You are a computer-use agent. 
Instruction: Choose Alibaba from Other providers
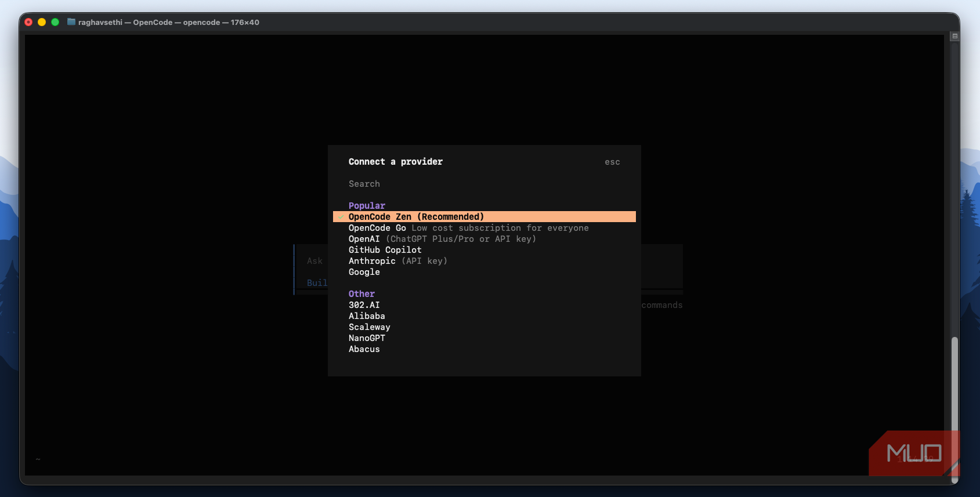(484, 316)
